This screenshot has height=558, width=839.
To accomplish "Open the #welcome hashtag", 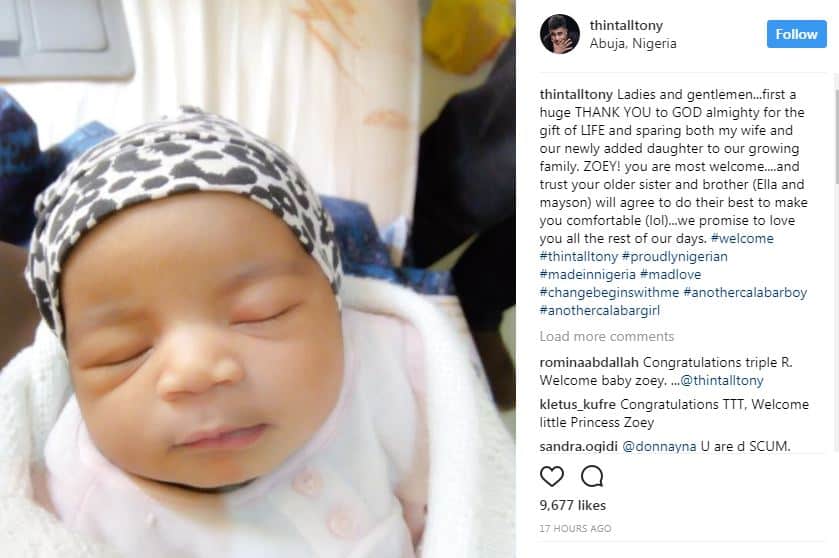I will click(742, 239).
